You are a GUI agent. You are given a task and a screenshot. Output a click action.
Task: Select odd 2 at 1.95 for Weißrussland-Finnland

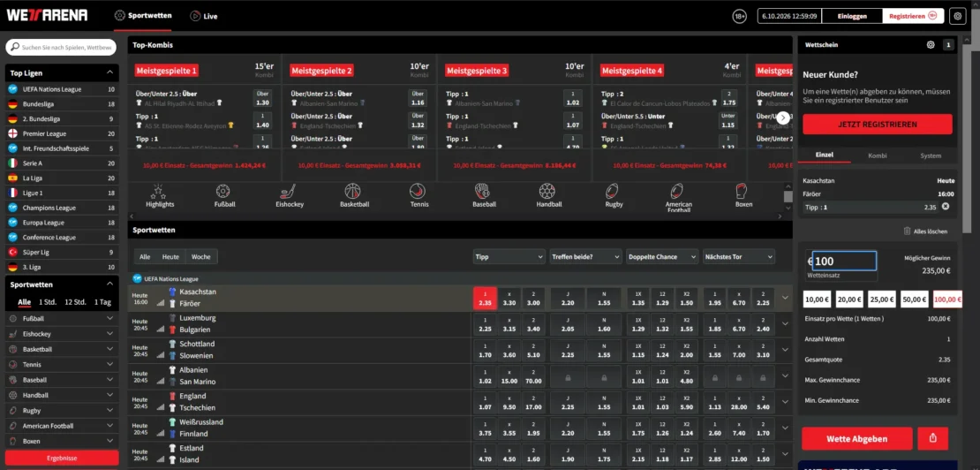click(x=533, y=429)
